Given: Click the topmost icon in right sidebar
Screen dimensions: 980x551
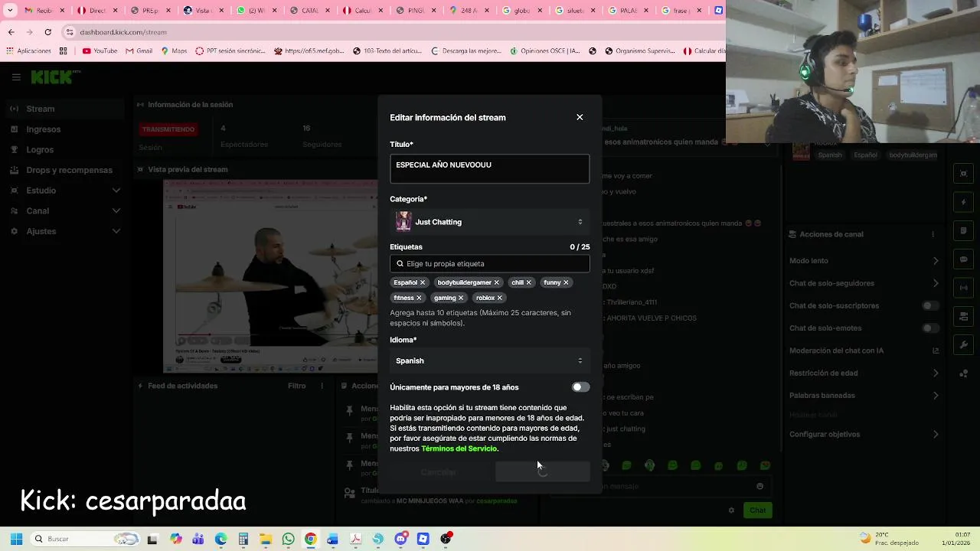Looking at the screenshot, I should pyautogui.click(x=964, y=174).
